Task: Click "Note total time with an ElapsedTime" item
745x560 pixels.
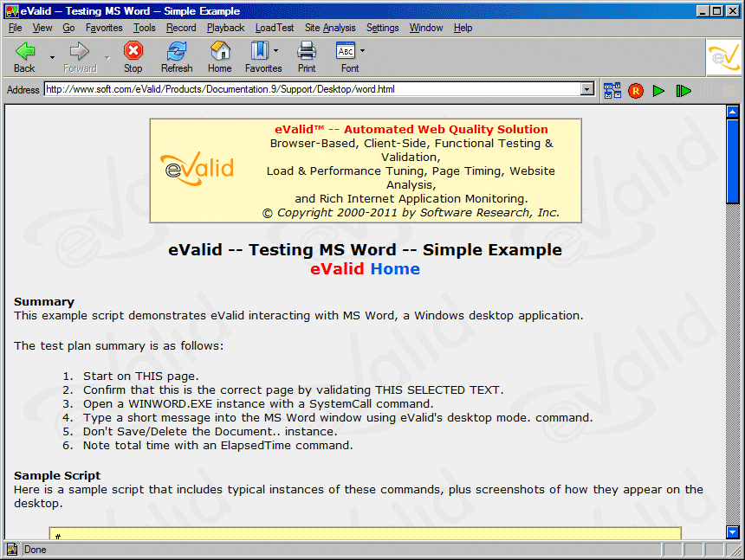Action: (218, 446)
